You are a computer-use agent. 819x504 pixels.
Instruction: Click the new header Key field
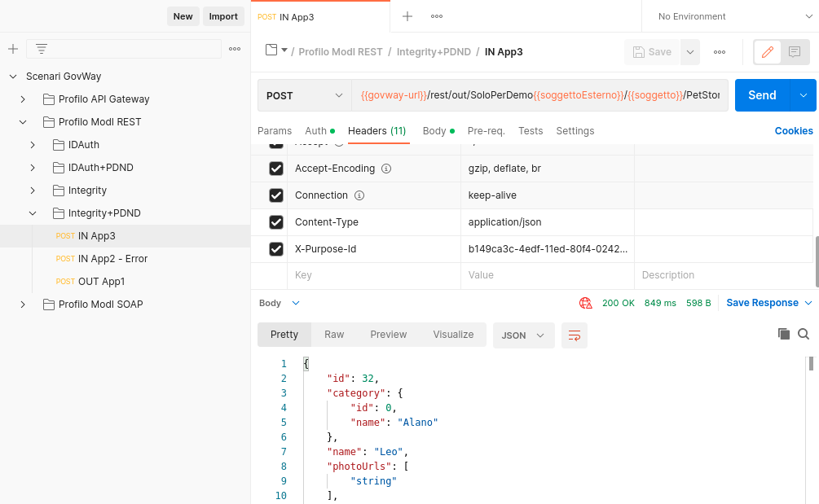(x=374, y=275)
